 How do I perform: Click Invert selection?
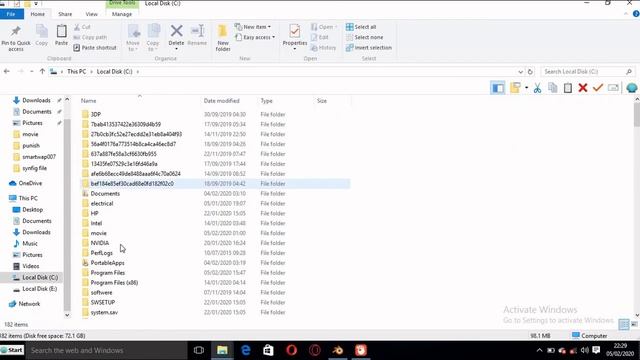(x=369, y=48)
